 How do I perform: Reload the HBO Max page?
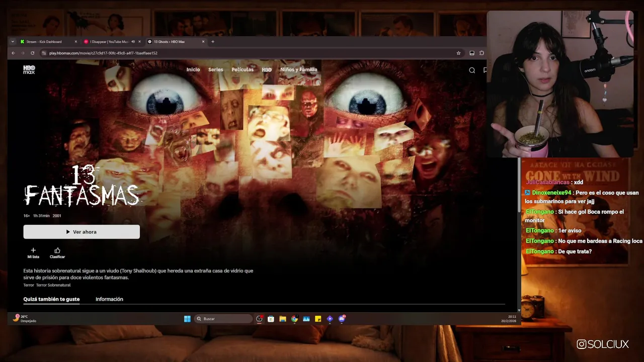[x=33, y=53]
